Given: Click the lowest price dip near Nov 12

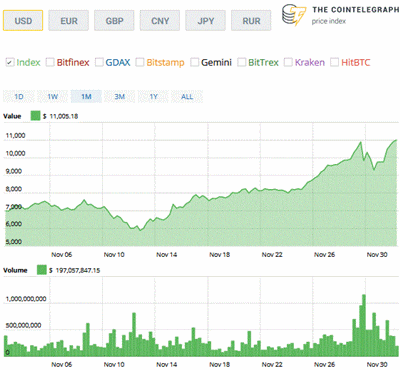Looking at the screenshot, I should click(x=140, y=230).
